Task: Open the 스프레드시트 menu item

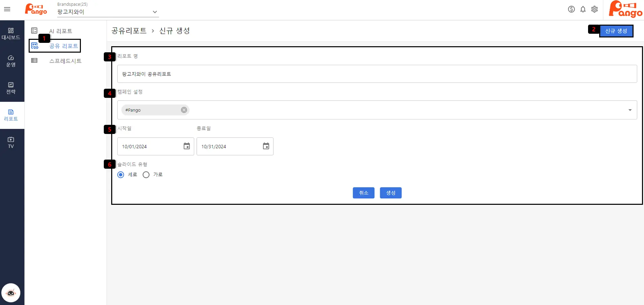Action: pyautogui.click(x=65, y=61)
